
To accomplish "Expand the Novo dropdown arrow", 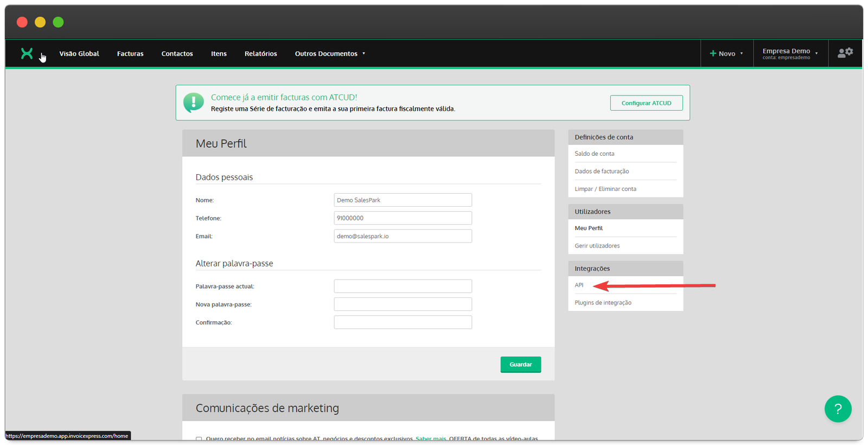I will click(742, 54).
